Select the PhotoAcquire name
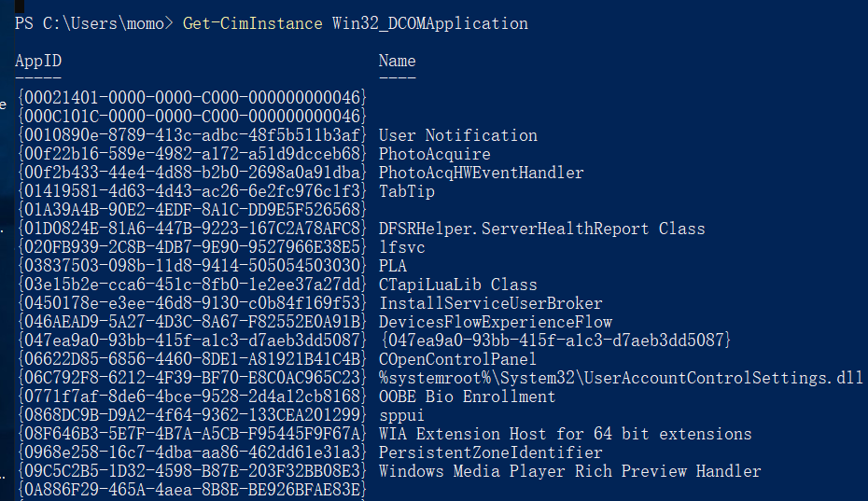The width and height of the screenshot is (868, 501). point(434,154)
